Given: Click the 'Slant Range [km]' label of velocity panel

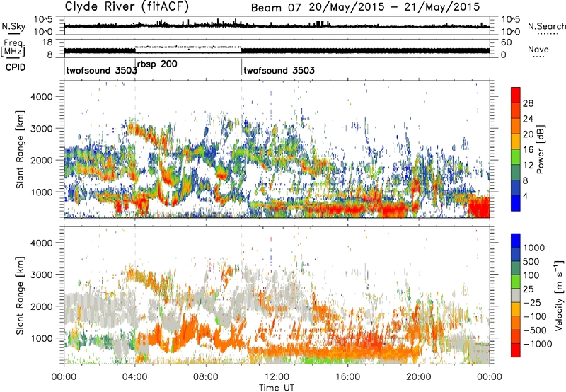Looking at the screenshot, I should click(x=20, y=295).
